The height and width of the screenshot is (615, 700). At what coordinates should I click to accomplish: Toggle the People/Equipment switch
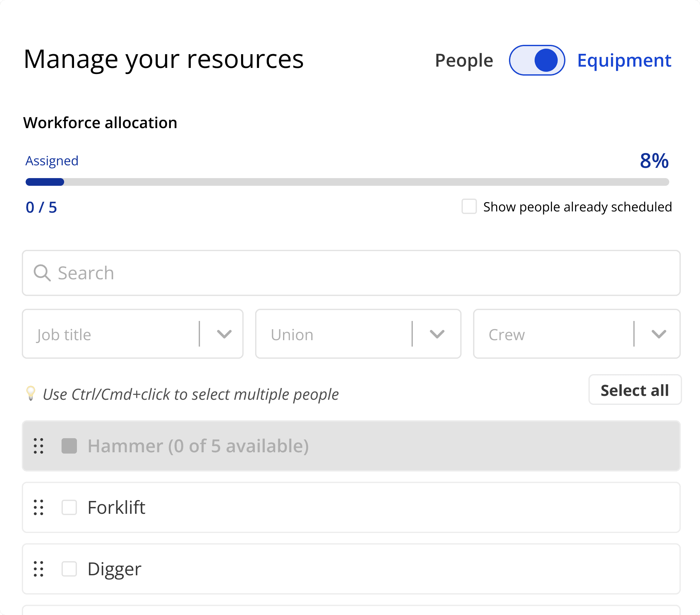coord(536,60)
